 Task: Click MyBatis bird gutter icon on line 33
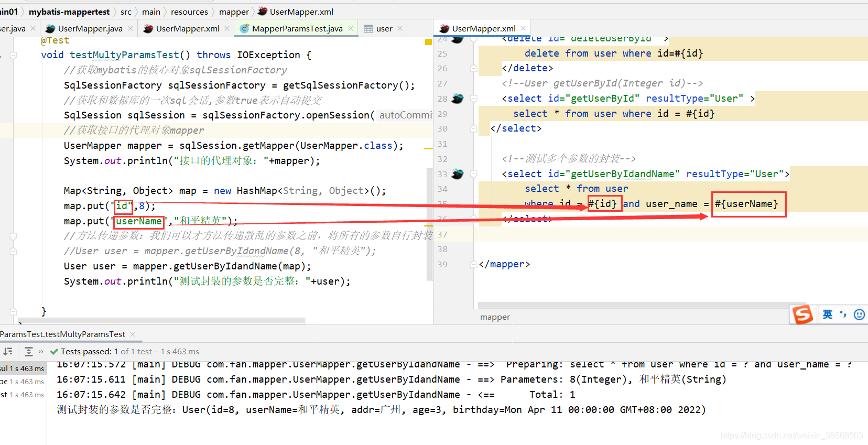coord(458,174)
